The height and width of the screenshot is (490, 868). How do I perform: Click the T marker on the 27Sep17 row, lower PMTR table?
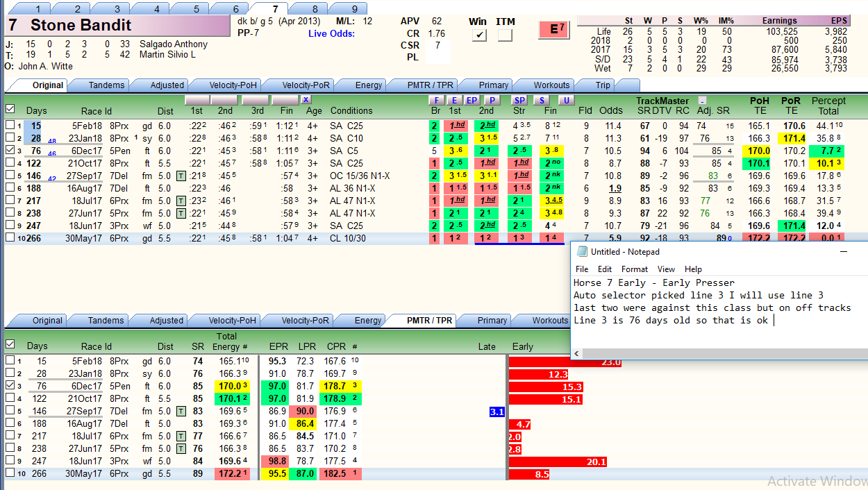coord(181,411)
